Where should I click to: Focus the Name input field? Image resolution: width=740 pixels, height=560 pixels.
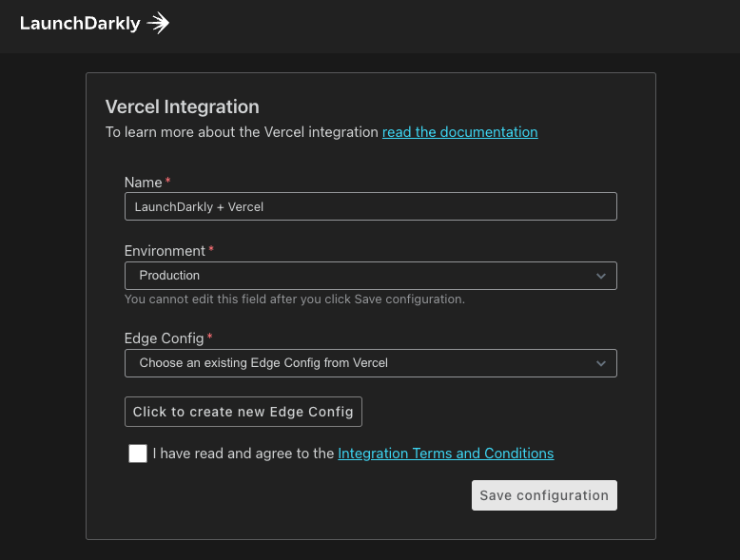[370, 206]
